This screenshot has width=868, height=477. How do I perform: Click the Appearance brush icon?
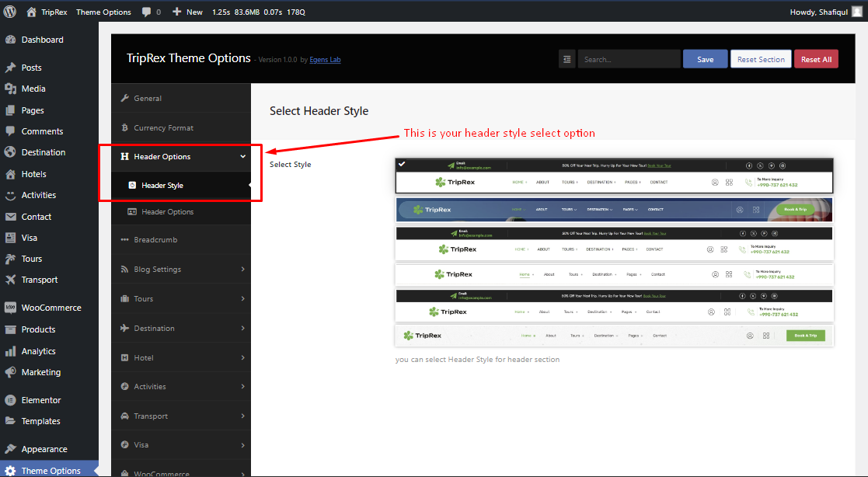click(10, 449)
